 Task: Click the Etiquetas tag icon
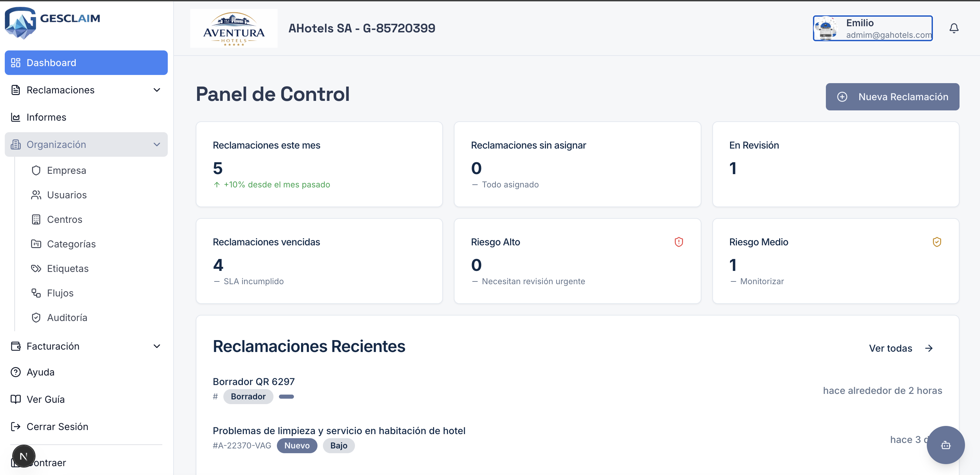click(x=36, y=268)
